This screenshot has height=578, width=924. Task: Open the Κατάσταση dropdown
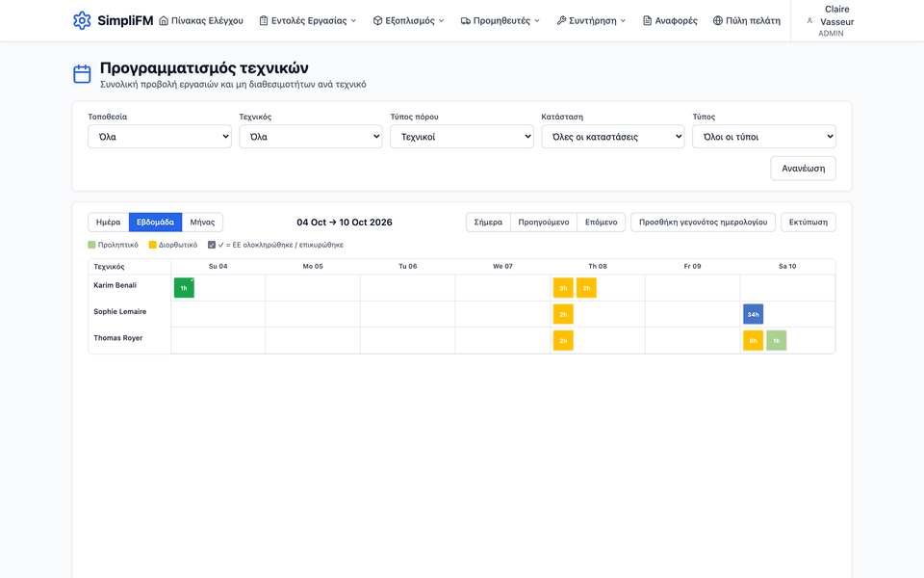[613, 136]
